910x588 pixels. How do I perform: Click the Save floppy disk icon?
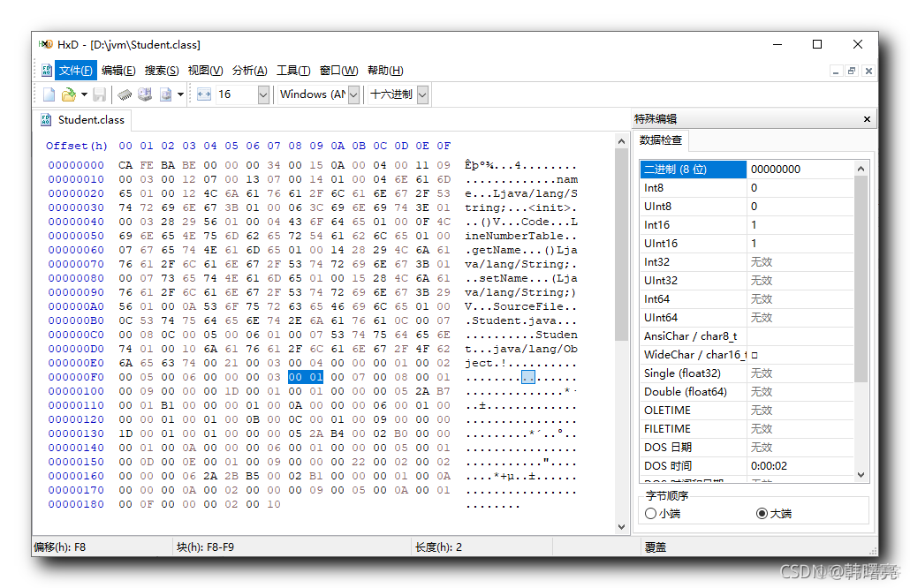[x=100, y=94]
